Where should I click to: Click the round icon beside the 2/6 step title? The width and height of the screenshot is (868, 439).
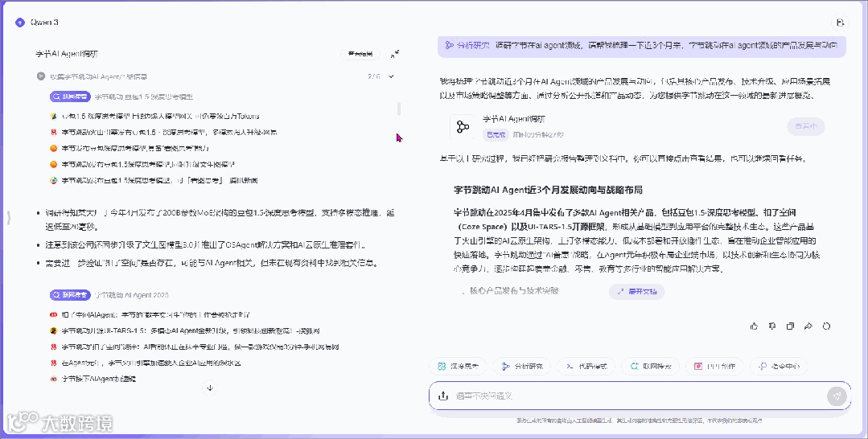[40, 76]
